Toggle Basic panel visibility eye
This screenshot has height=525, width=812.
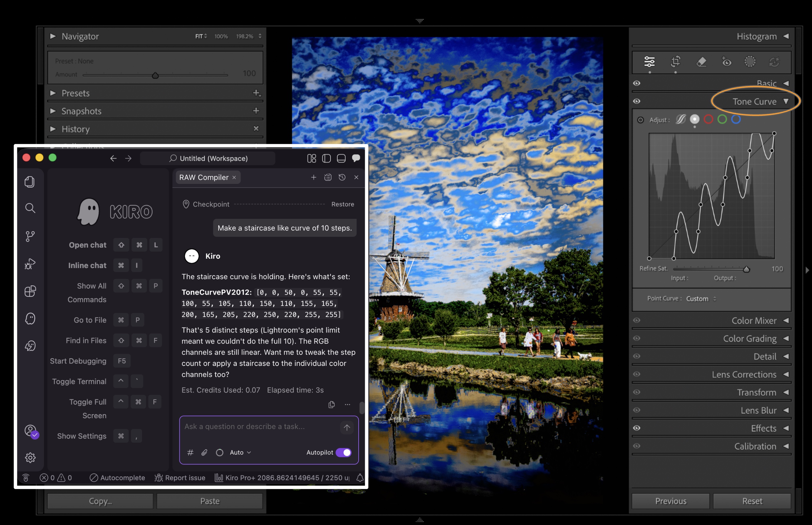click(637, 83)
